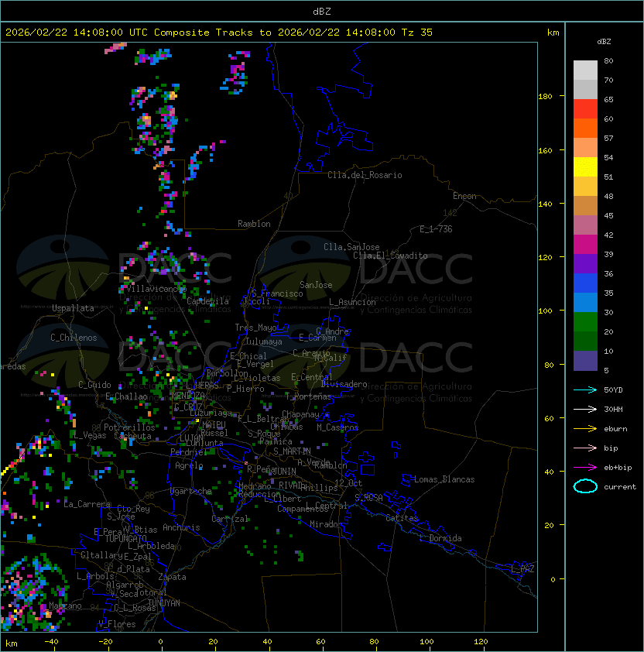
Task: Click the orange radar echo near Villavicencio
Action: (x=126, y=277)
